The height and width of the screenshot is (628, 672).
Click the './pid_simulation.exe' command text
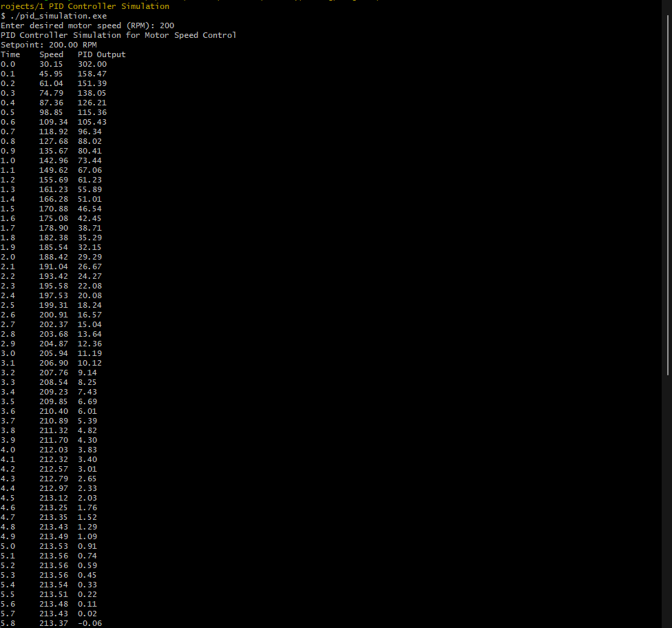[59, 16]
